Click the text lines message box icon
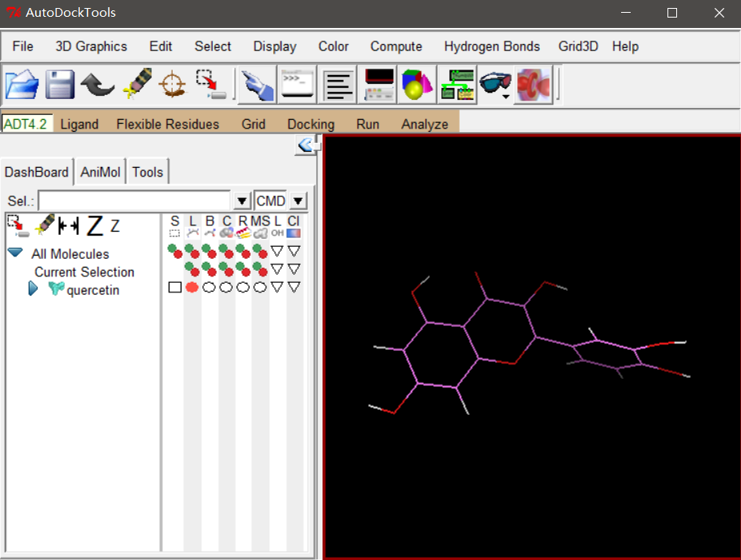741x560 pixels. [x=339, y=85]
